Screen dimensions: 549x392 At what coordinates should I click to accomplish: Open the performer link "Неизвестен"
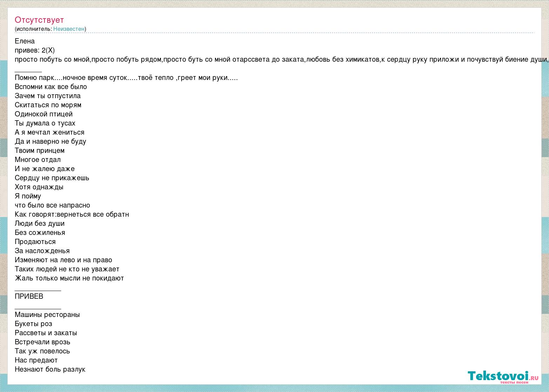[69, 29]
